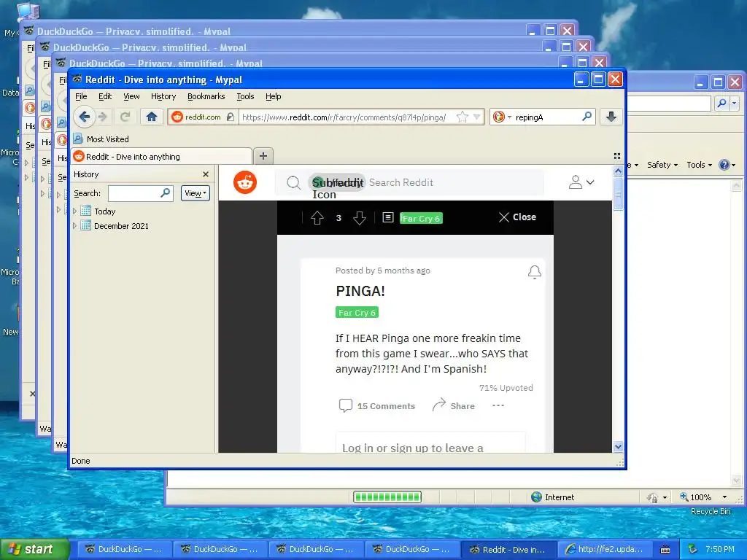Open the History menu
The height and width of the screenshot is (560, 747).
click(x=163, y=96)
